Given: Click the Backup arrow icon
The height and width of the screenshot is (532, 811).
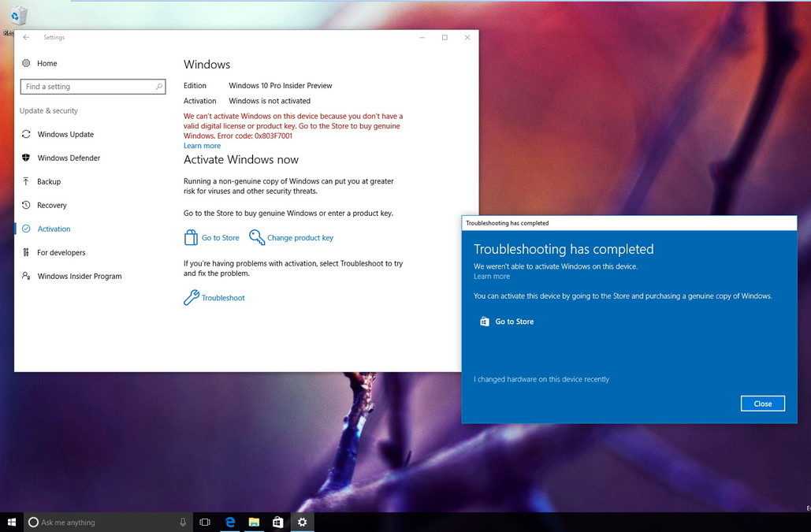Looking at the screenshot, I should (26, 181).
